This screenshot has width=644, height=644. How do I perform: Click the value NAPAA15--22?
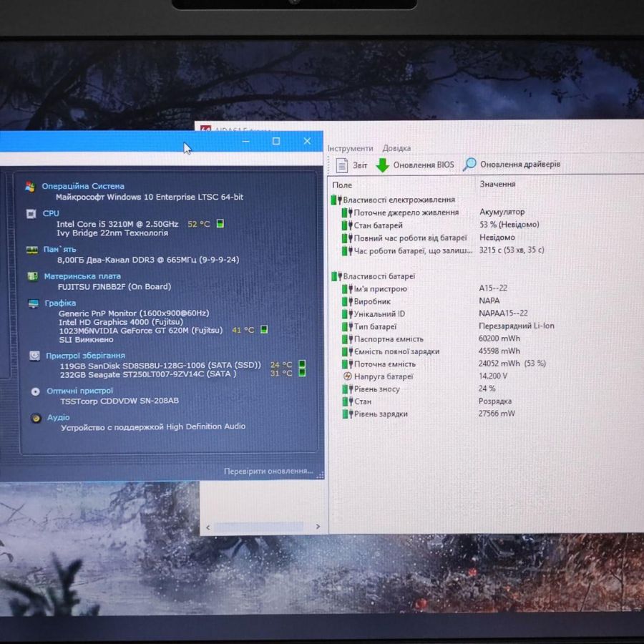click(x=503, y=313)
